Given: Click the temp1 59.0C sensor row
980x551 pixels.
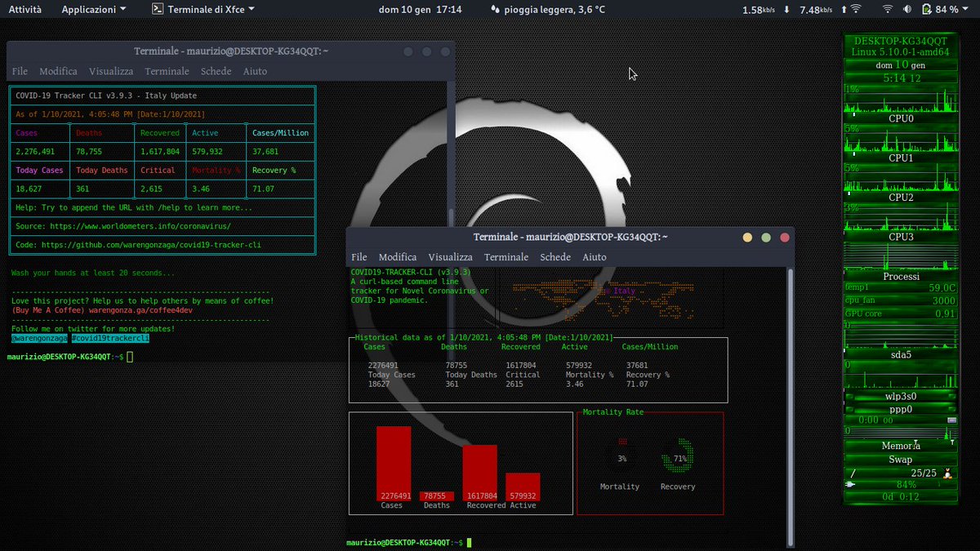Looking at the screenshot, I should (900, 287).
